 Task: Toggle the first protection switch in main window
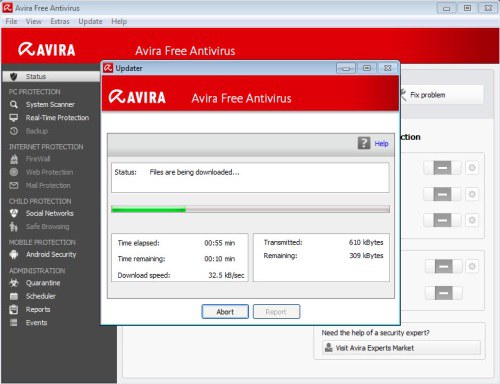[442, 168]
